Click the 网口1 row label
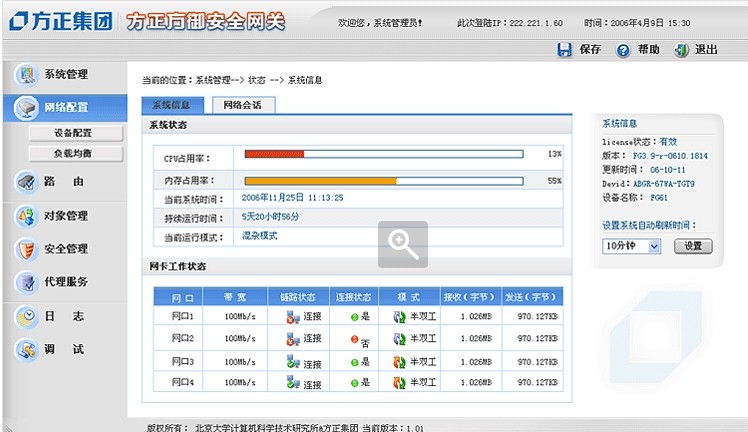Viewport: 748px width, 432px height. [x=183, y=317]
